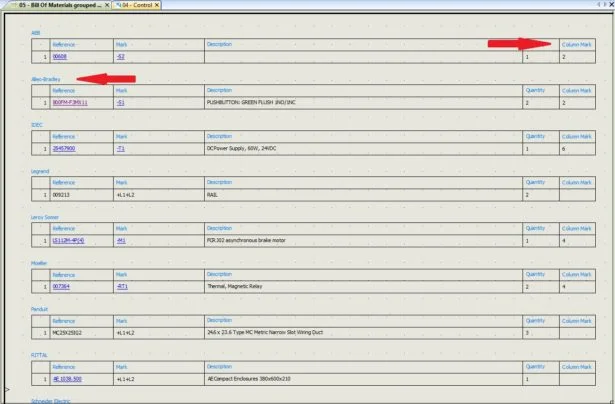Open mark link -T1 in IDEC table
This screenshot has height=404, width=615.
click(x=120, y=148)
